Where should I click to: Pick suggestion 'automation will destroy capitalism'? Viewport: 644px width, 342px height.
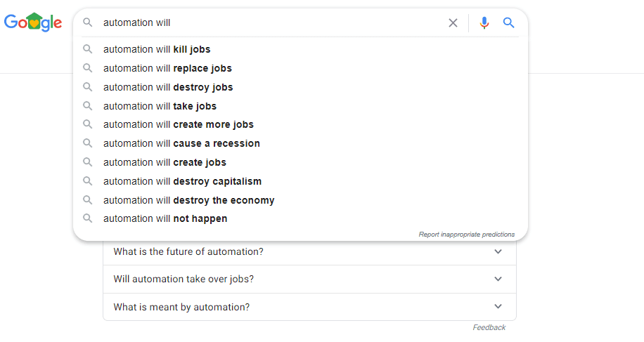182,181
